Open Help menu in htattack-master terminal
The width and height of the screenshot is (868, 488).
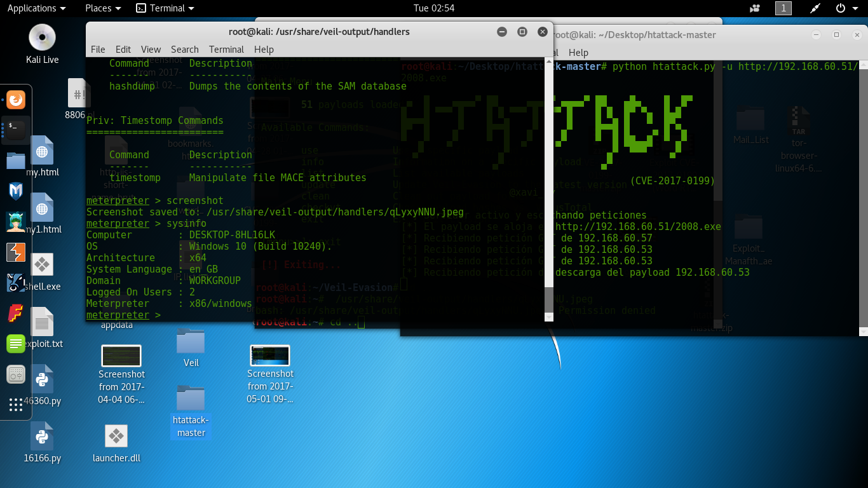(578, 52)
